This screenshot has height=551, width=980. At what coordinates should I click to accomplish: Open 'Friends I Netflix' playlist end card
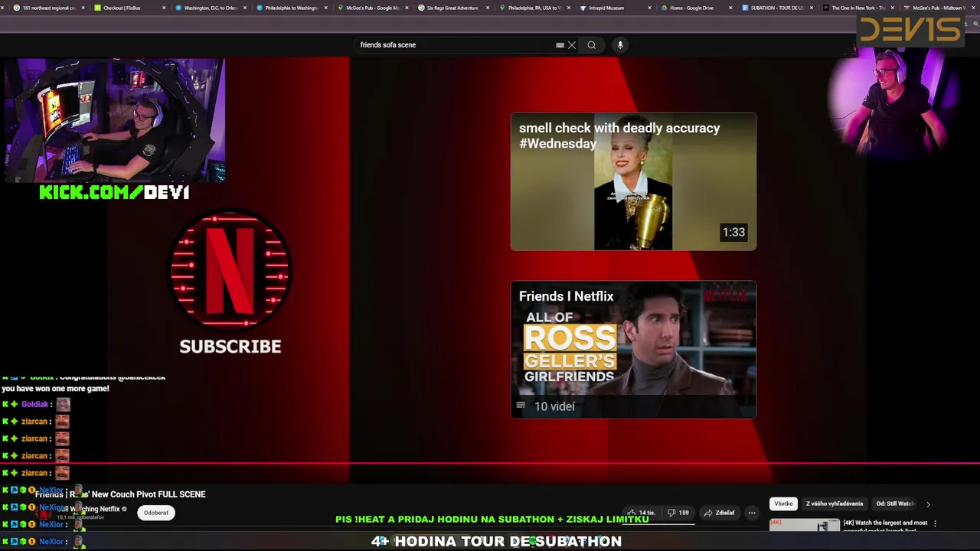(x=633, y=350)
